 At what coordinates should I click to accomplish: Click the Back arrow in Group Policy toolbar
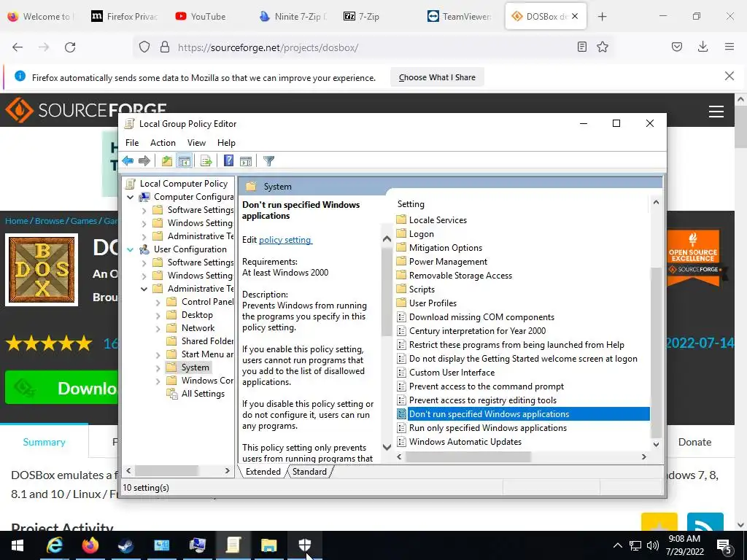tap(128, 161)
